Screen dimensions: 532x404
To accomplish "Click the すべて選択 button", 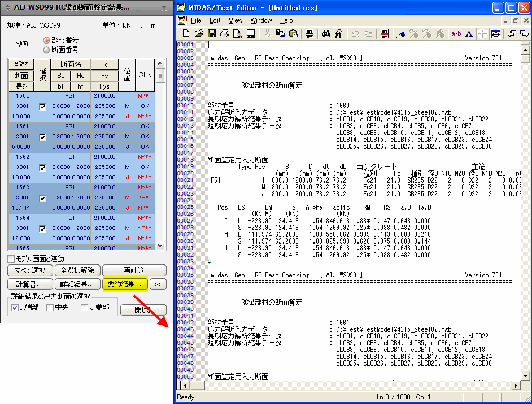I will 30,271.
